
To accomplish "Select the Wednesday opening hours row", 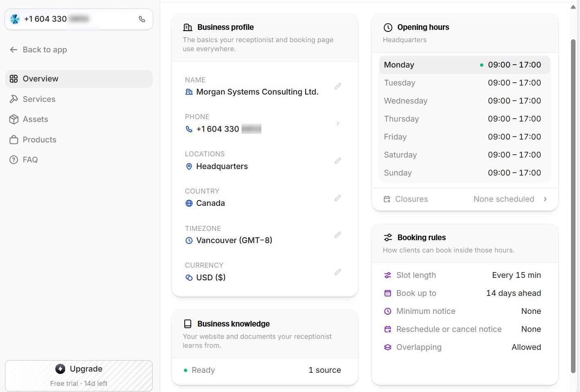I will point(464,101).
